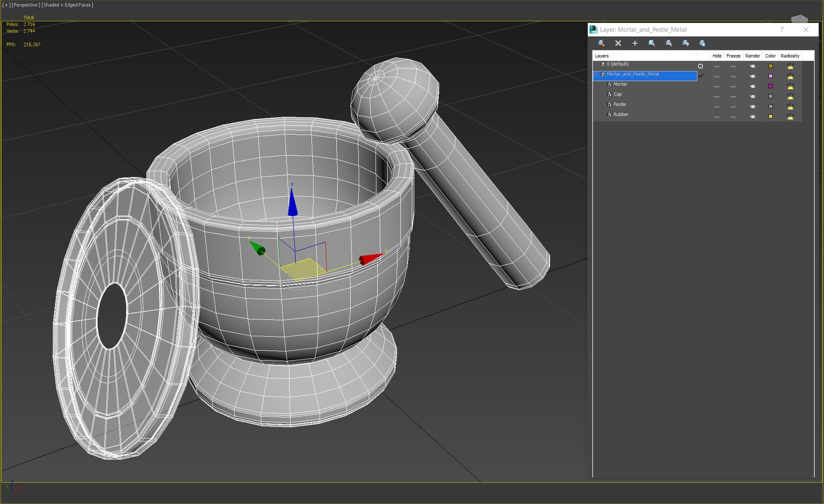Click the Freeze/Unfreeze All Layers icon
824x504 pixels.
coord(702,43)
